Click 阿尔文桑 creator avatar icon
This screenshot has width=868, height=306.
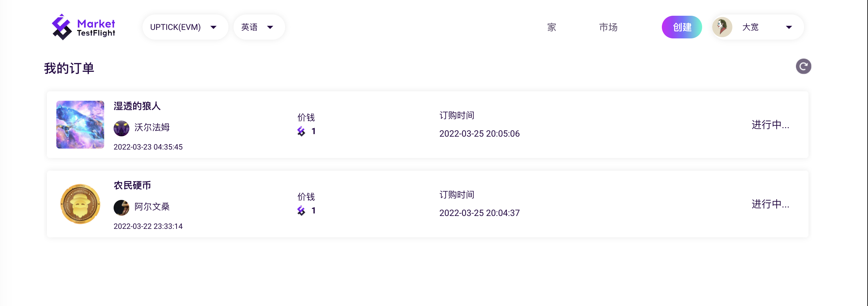[x=121, y=207]
